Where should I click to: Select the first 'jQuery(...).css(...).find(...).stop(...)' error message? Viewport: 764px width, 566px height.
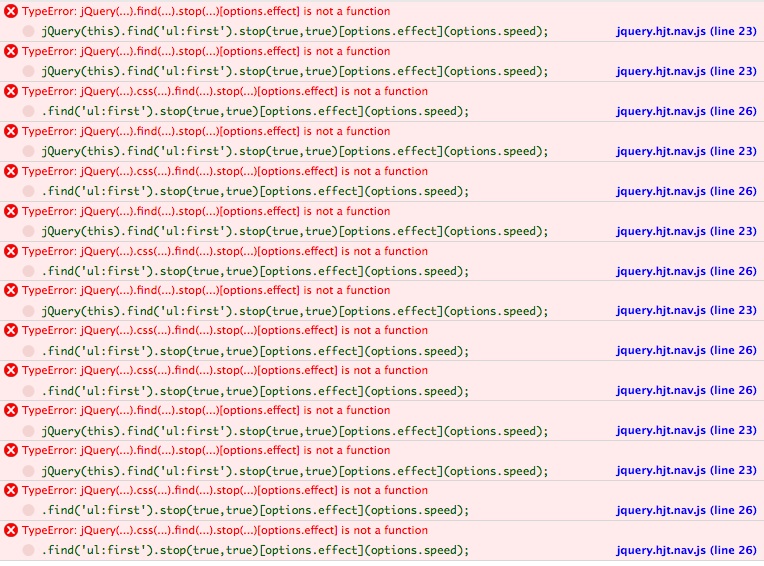coord(225,91)
